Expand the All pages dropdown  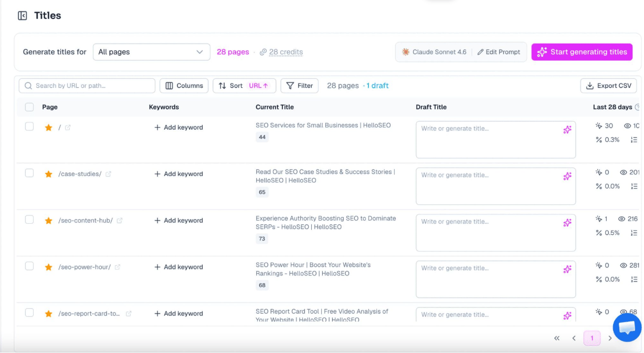coord(152,52)
